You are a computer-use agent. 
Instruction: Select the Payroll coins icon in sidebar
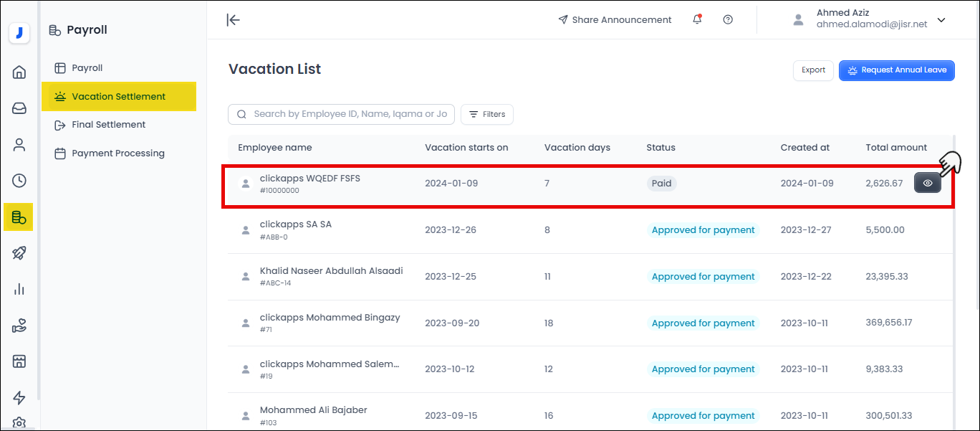click(19, 217)
